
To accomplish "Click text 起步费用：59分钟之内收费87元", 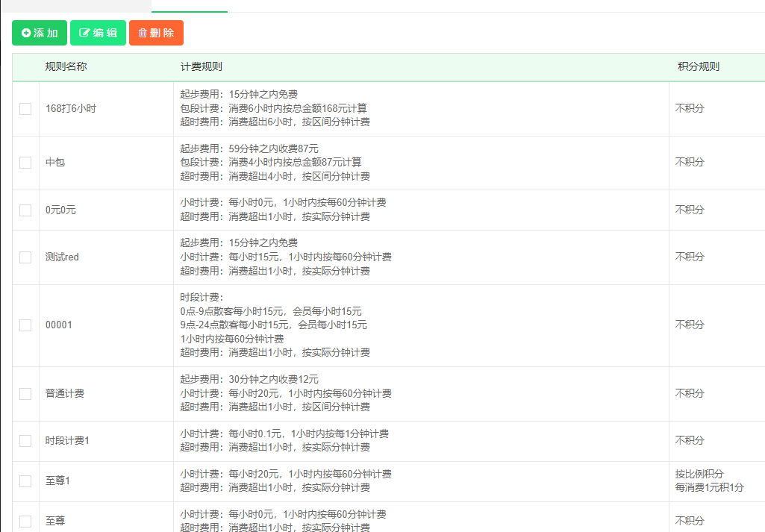I will 249,148.
